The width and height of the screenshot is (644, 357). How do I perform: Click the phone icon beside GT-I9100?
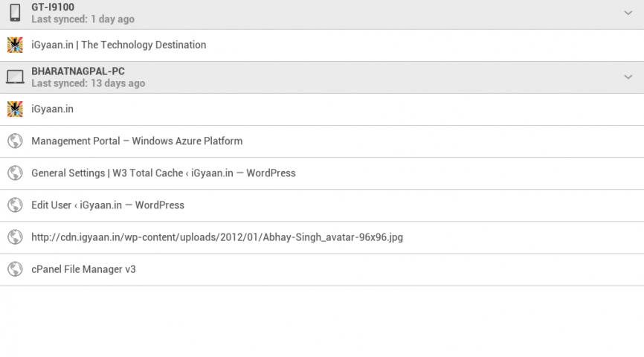[15, 13]
